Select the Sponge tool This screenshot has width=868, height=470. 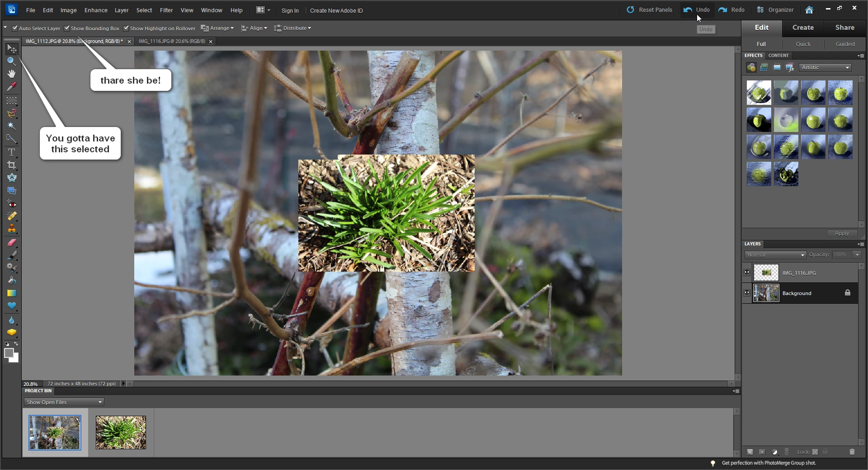12,333
